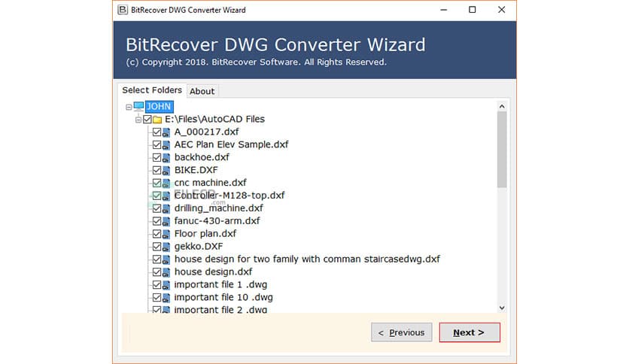This screenshot has height=364, width=629.
Task: Deselect Controller-M128-top.dxf checkbox
Action: (x=156, y=196)
